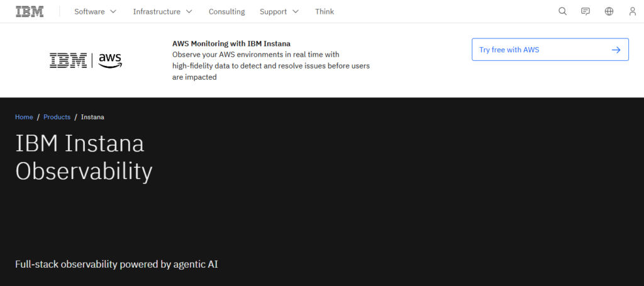Click AWS Monitoring with IBM Instana heading
The image size is (644, 286).
[231, 43]
